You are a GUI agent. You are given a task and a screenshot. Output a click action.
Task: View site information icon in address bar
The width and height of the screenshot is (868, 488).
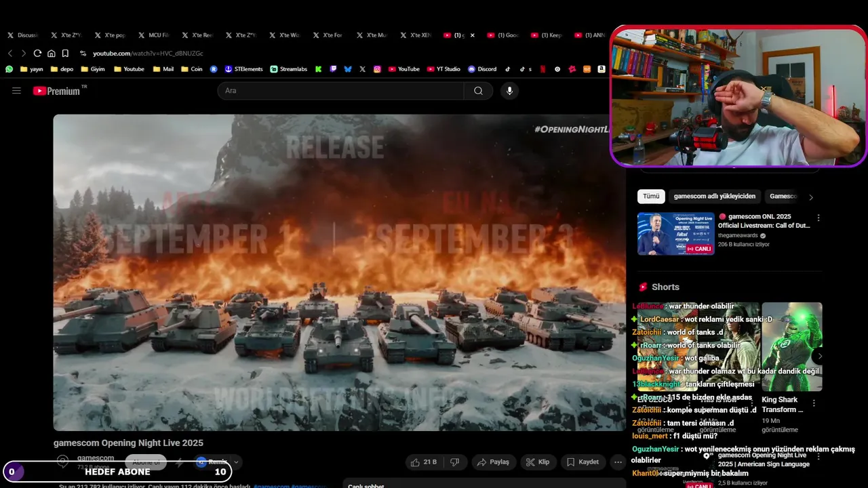point(83,53)
